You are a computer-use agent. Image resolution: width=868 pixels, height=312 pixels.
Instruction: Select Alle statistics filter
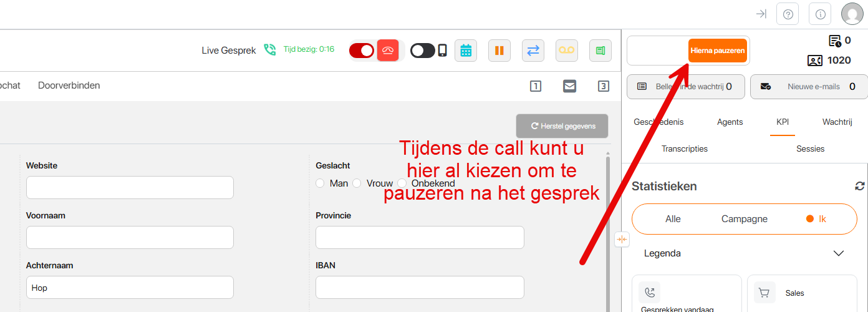(673, 219)
